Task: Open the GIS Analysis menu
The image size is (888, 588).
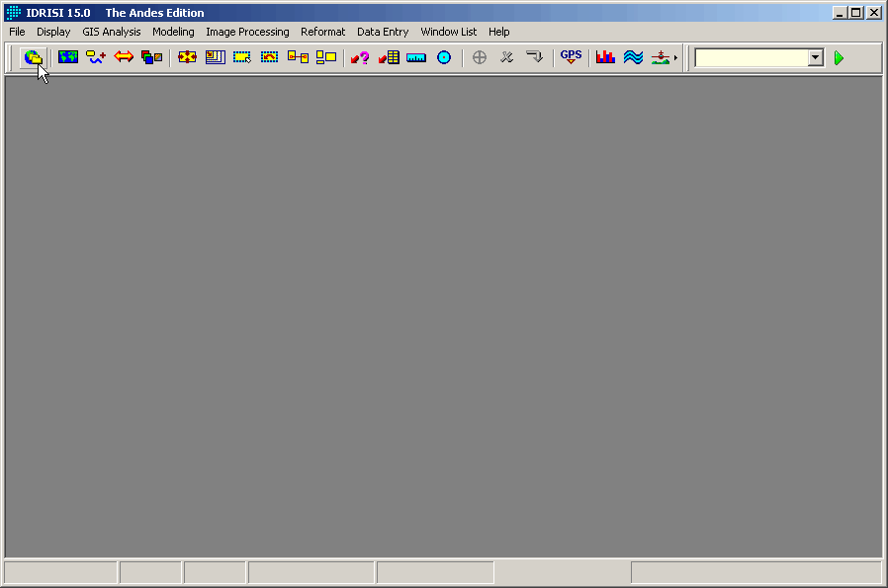Action: click(112, 32)
